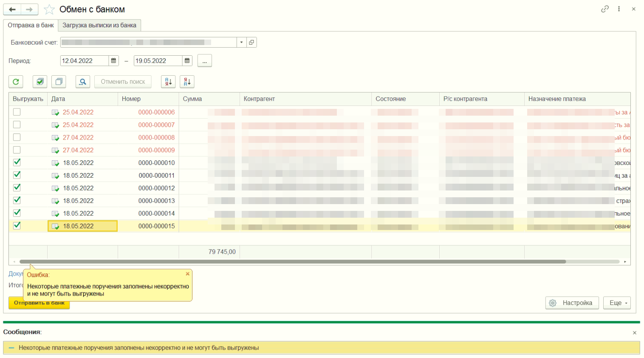644x358 pixels.
Task: Open period selection with the ellipsis button
Action: 204,61
